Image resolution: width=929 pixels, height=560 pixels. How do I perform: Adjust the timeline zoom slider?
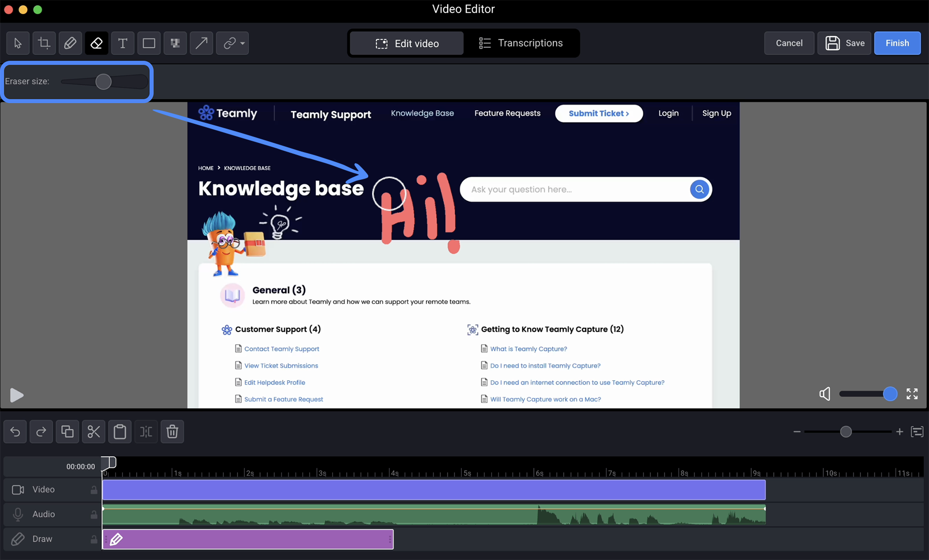(x=846, y=431)
